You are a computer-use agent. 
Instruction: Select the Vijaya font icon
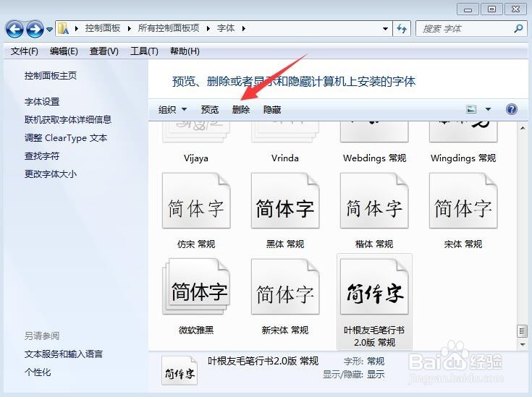(196, 132)
